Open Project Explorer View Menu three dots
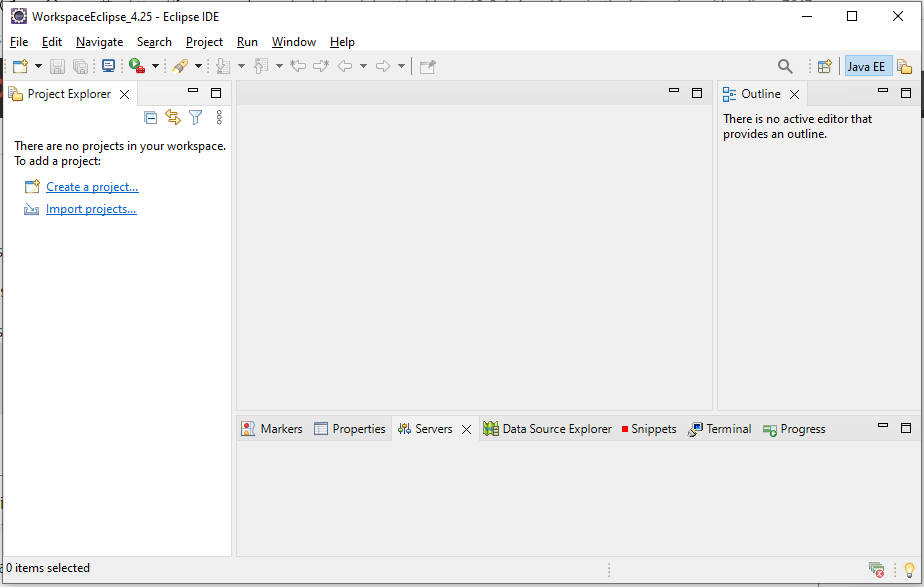This screenshot has width=924, height=587. coord(219,117)
